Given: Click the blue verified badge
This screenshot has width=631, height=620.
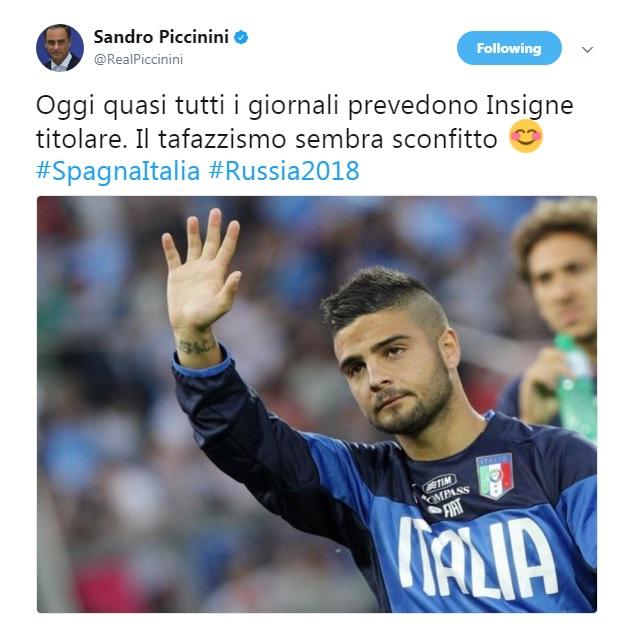Looking at the screenshot, I should point(241,37).
